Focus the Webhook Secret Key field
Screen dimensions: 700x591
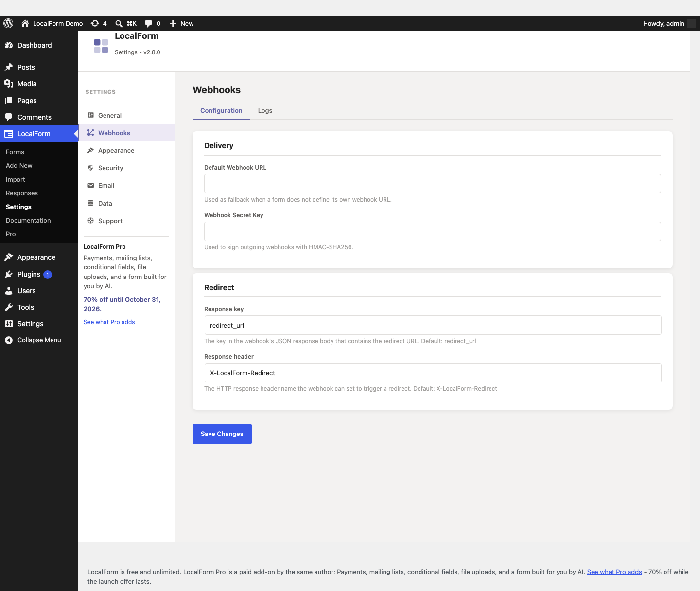(x=433, y=231)
